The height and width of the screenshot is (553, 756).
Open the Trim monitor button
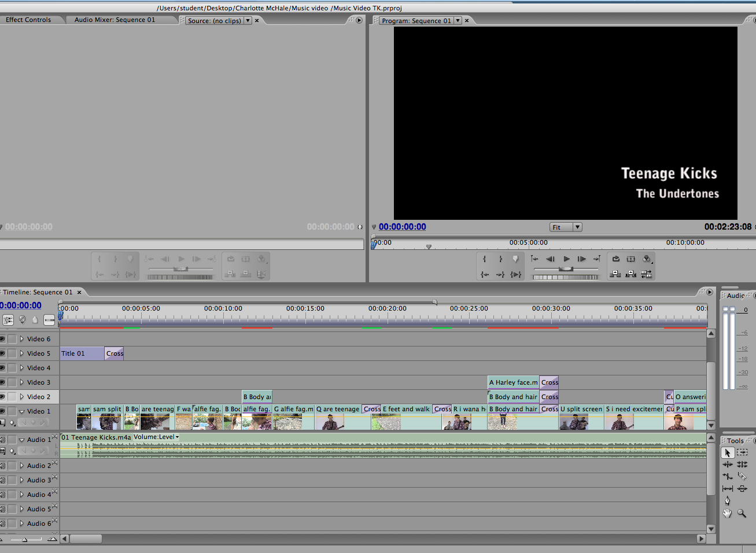pyautogui.click(x=647, y=274)
